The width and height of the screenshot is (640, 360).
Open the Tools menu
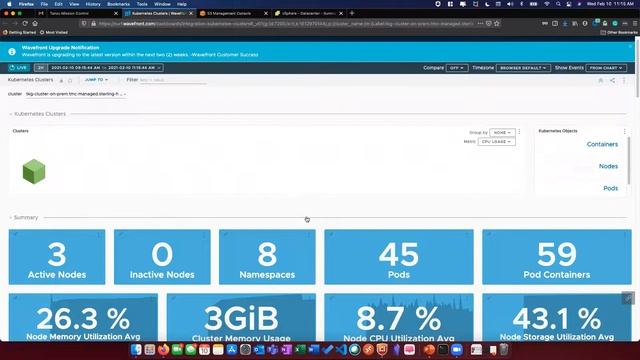142,4
